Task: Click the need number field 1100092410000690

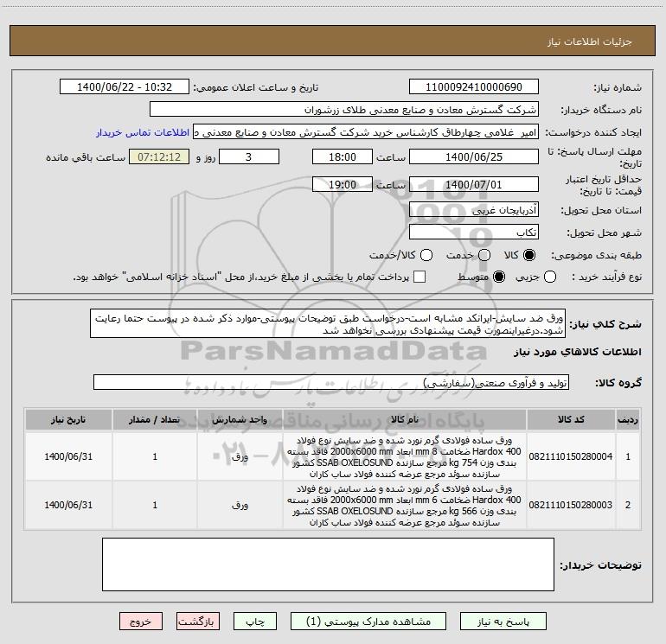Action: point(474,87)
